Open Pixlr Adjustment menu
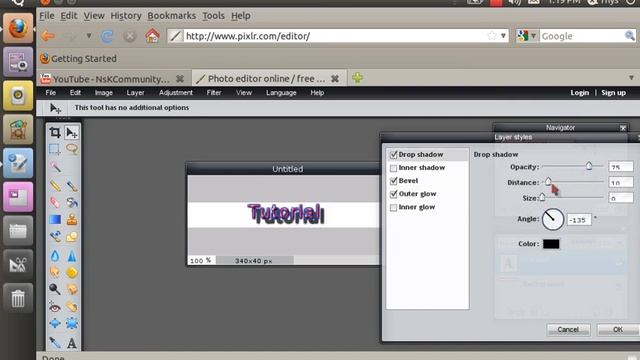Screen dimensions: 640x360 point(176,93)
